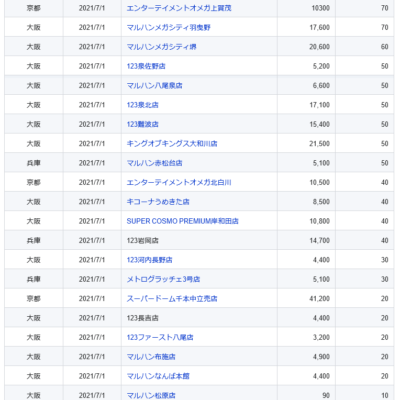Open エンターテイメントオメガ北白川 link

coord(179,182)
